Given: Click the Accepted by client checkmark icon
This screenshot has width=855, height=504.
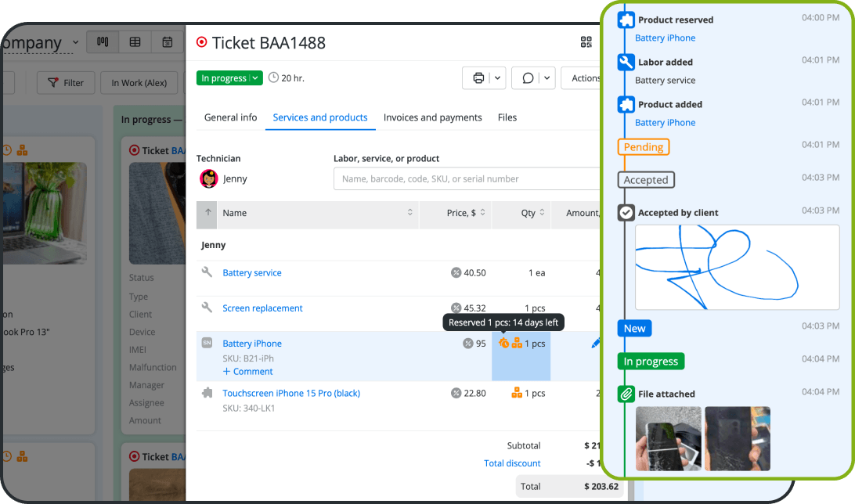Looking at the screenshot, I should (626, 213).
